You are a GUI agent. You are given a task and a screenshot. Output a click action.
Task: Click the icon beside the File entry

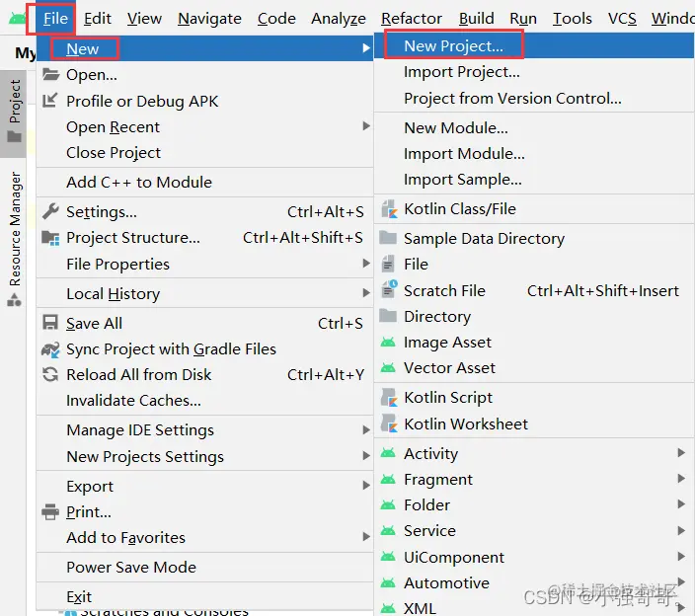388,264
